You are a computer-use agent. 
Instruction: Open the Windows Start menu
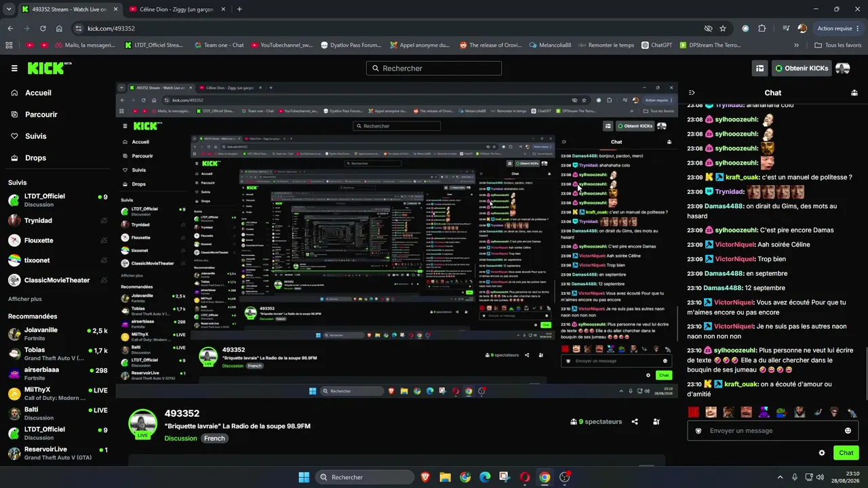pyautogui.click(x=304, y=477)
